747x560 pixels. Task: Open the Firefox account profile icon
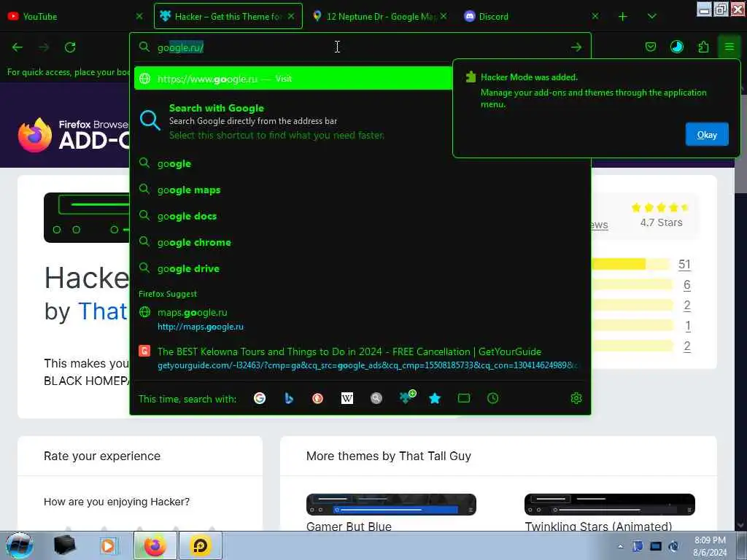click(x=676, y=47)
